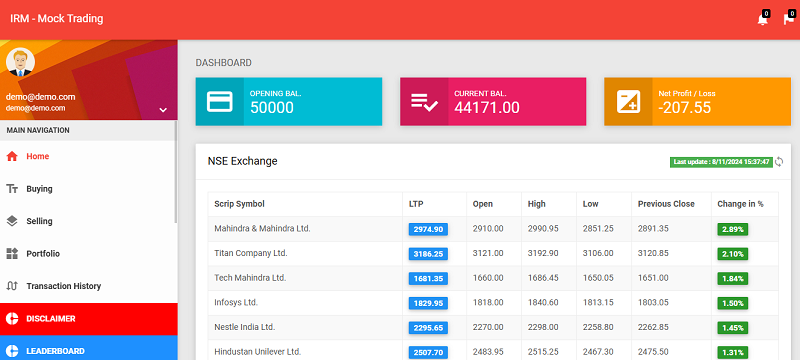Click the 2.89% change badge

[733, 229]
